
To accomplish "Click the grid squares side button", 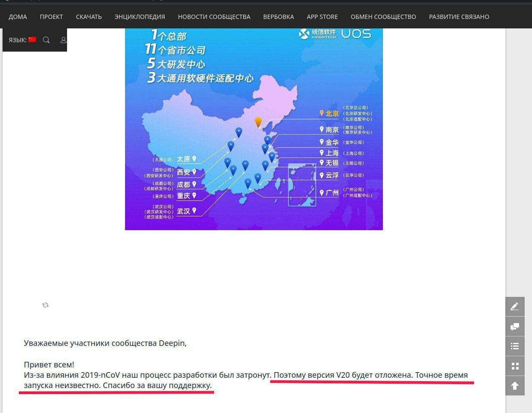I will pos(515,366).
